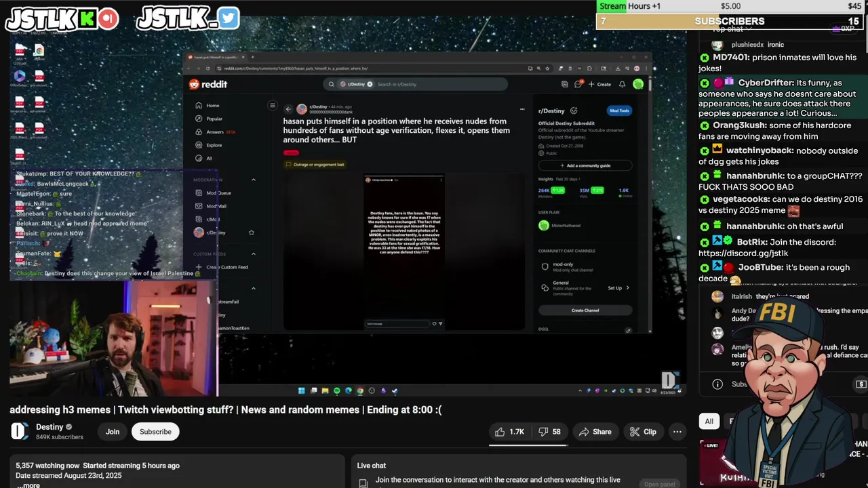Click the Outrage or engagement bait flair
This screenshot has width=868, height=488.
pos(315,165)
